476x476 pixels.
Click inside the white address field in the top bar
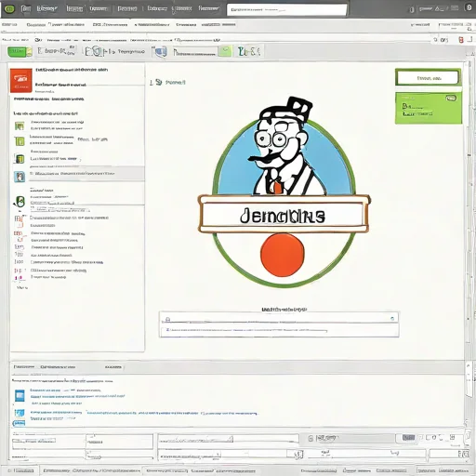pos(286,9)
